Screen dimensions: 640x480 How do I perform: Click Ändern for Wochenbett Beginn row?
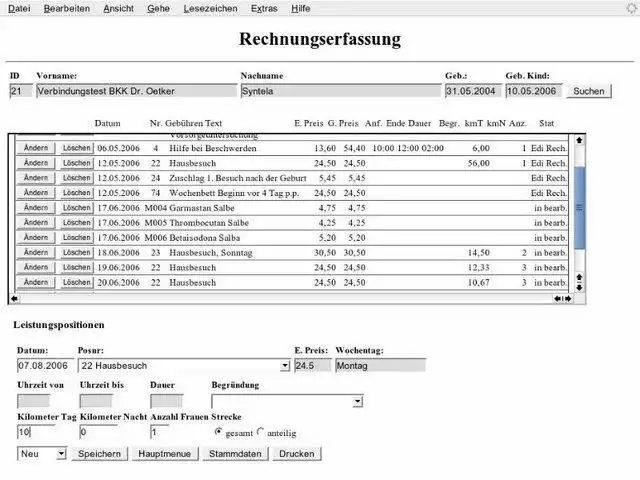click(x=36, y=193)
